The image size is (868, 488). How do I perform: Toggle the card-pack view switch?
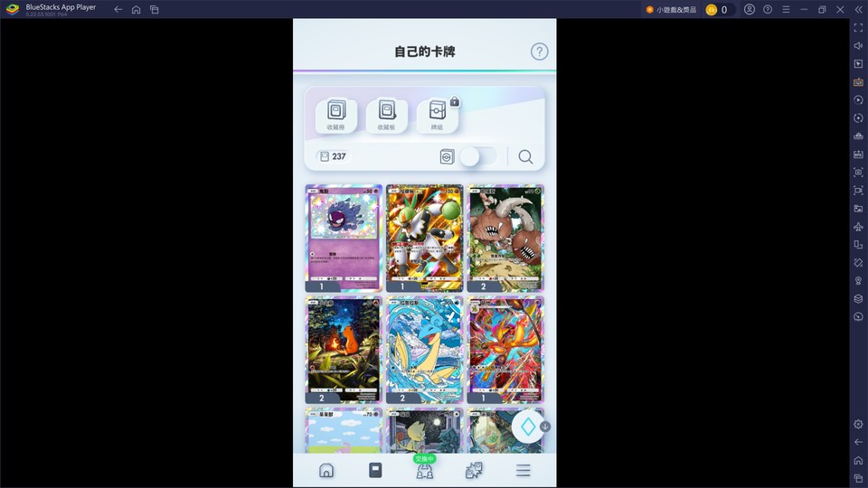point(477,156)
